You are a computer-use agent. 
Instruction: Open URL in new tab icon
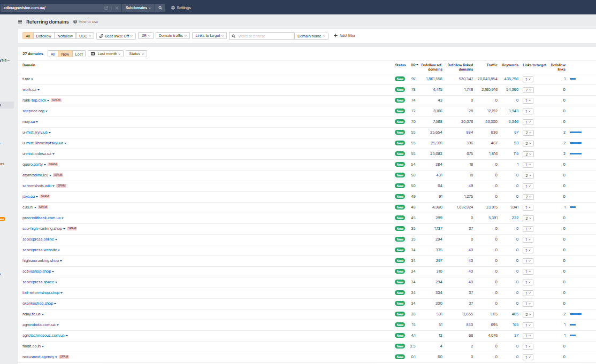(106, 8)
